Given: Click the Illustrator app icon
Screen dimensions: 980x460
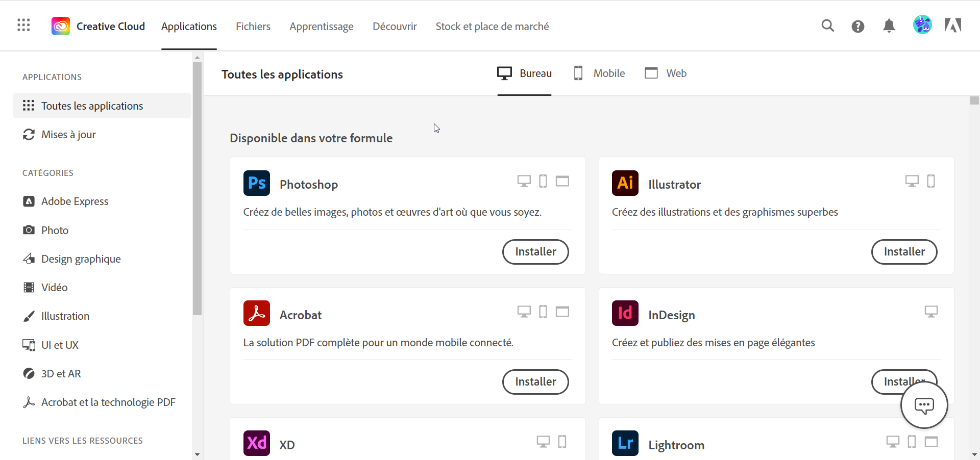Looking at the screenshot, I should (x=625, y=183).
